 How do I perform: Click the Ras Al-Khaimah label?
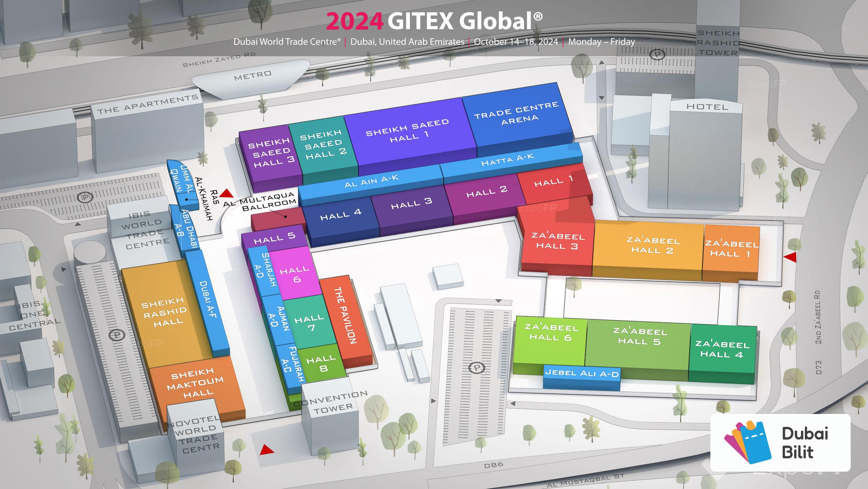click(x=208, y=199)
